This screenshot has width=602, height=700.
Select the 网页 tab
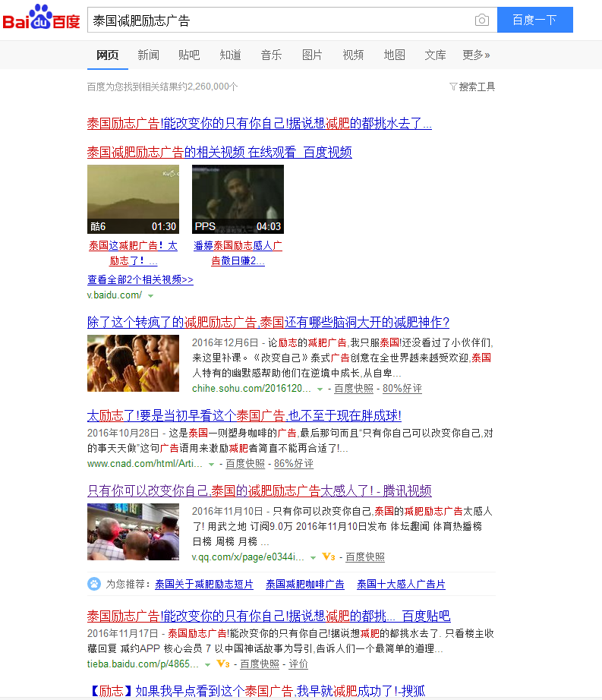click(x=108, y=55)
